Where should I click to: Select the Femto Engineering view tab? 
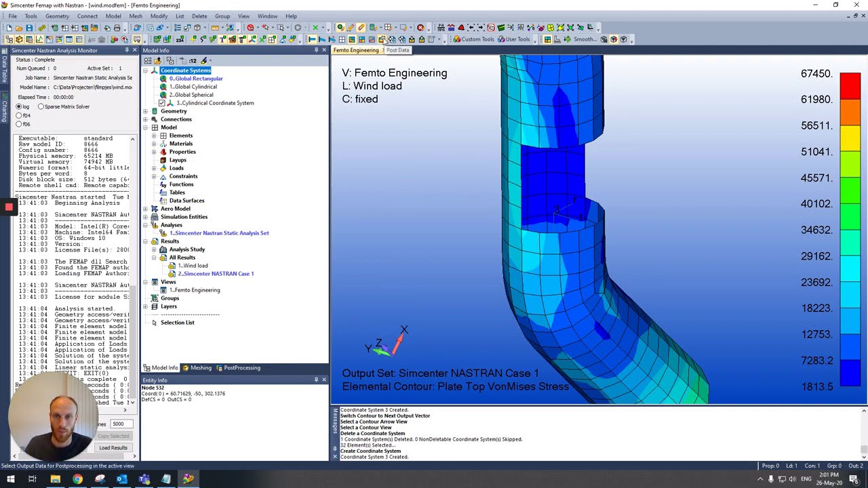(356, 50)
